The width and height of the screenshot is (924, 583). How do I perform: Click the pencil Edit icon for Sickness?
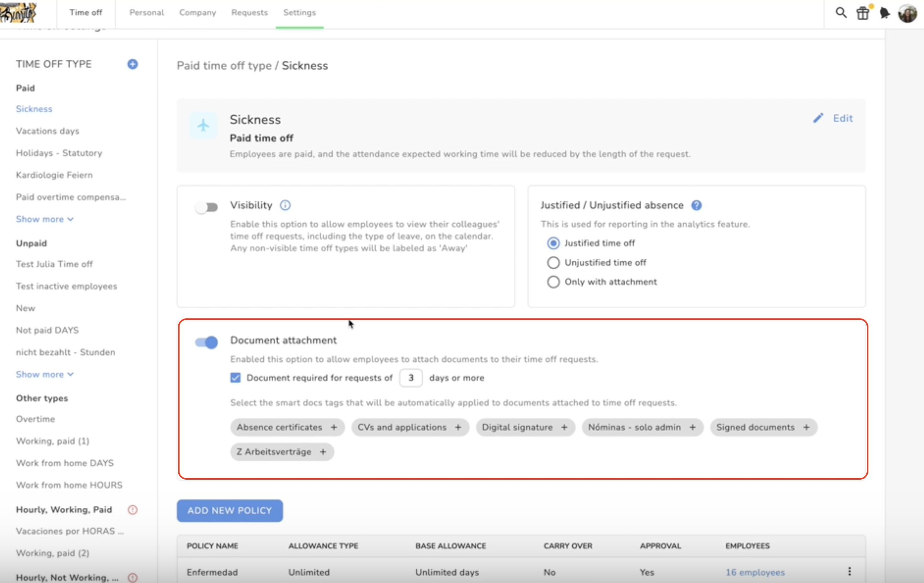pos(818,118)
